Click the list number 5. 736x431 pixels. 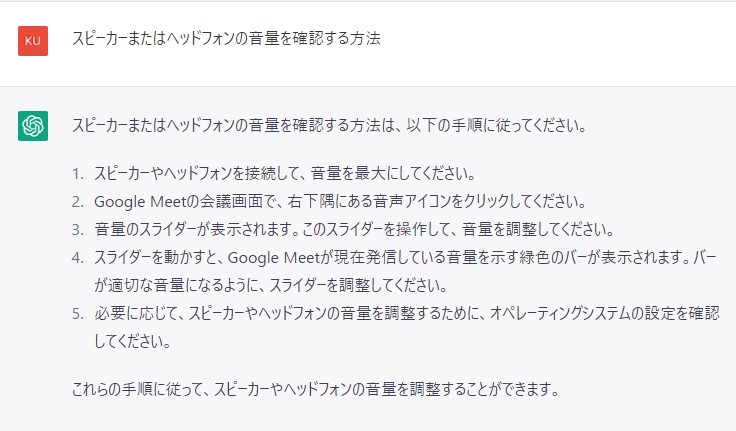(x=78, y=313)
